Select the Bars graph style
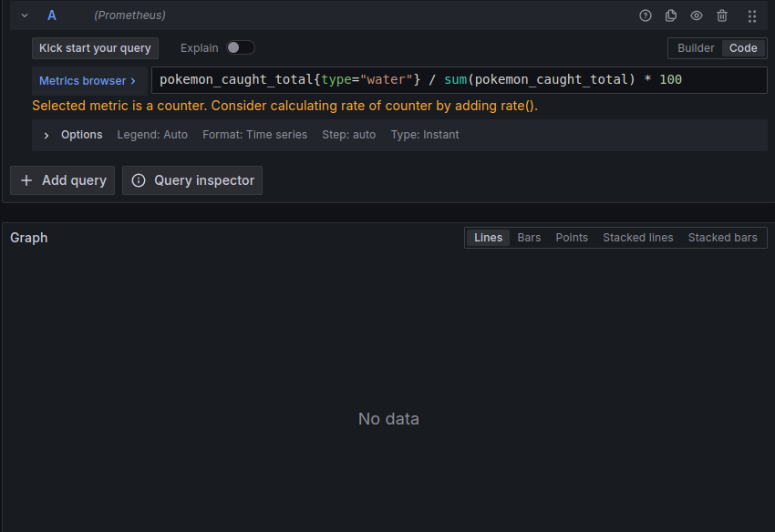Viewport: 775px width, 532px height. 529,238
